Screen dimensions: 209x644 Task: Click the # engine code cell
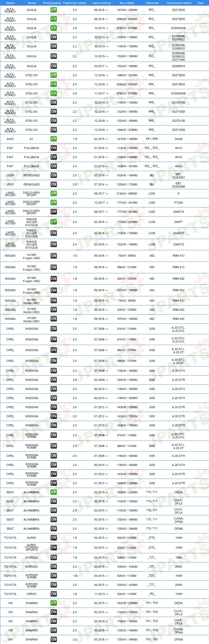179,194
